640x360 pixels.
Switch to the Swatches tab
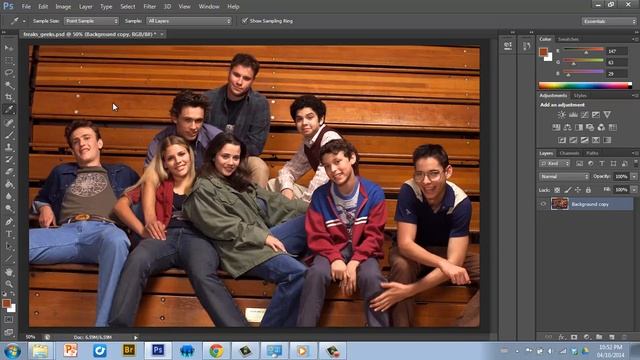point(568,39)
